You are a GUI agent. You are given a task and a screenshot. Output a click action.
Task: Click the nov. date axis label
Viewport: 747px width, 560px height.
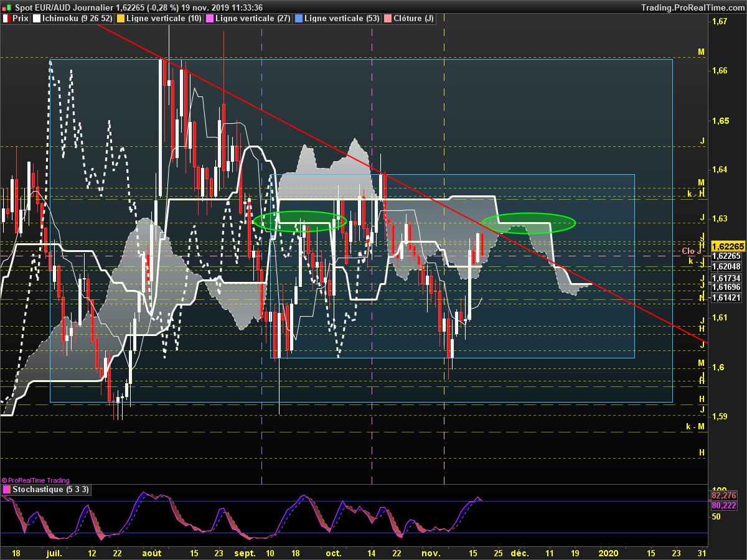click(x=430, y=553)
